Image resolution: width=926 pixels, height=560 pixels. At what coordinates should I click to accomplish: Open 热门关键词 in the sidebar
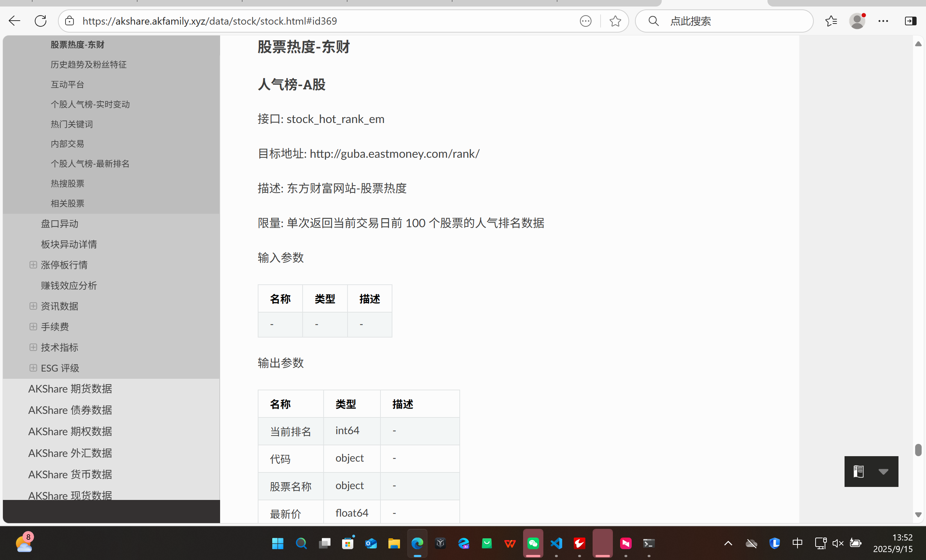71,124
